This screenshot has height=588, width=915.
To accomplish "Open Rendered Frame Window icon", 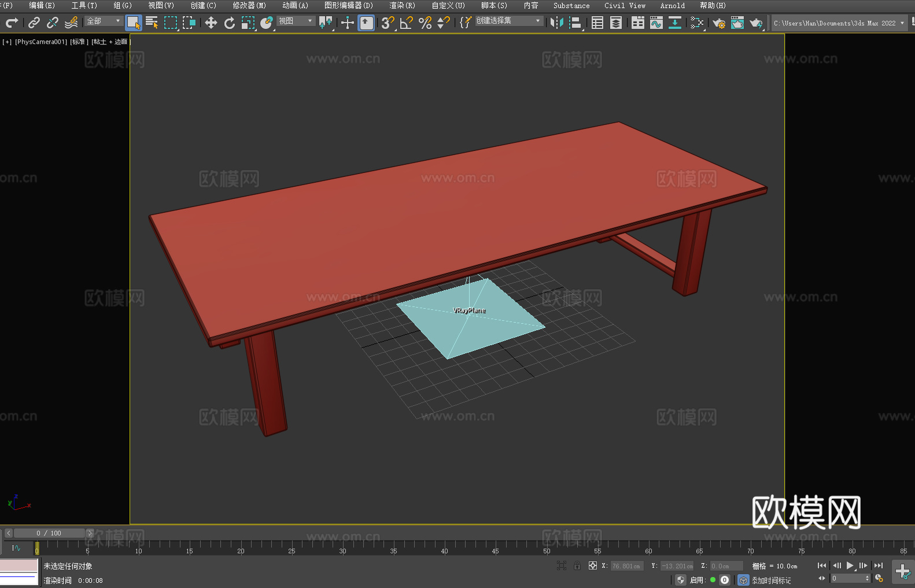I will click(x=737, y=23).
